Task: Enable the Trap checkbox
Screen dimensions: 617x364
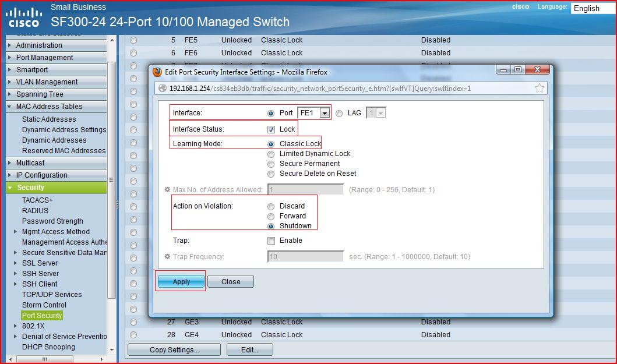Action: [271, 241]
